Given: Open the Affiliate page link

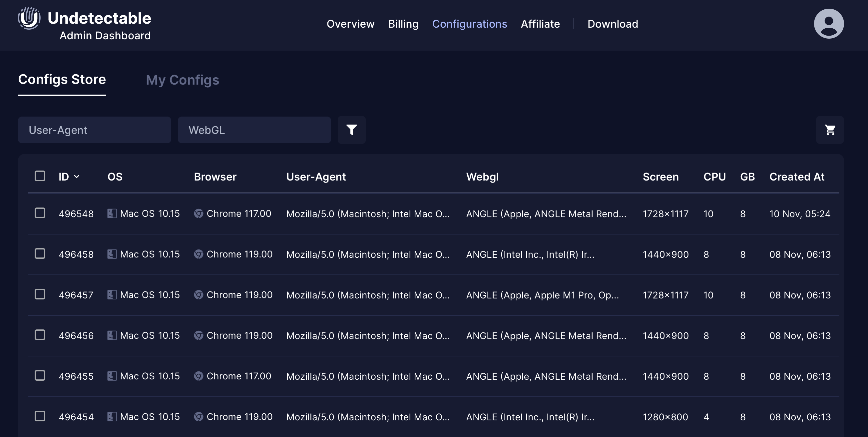Looking at the screenshot, I should coord(540,24).
